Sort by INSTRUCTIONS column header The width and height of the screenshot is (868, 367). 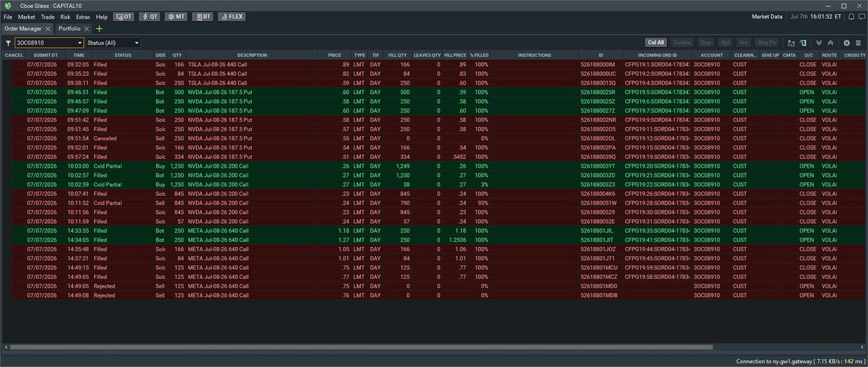[535, 55]
